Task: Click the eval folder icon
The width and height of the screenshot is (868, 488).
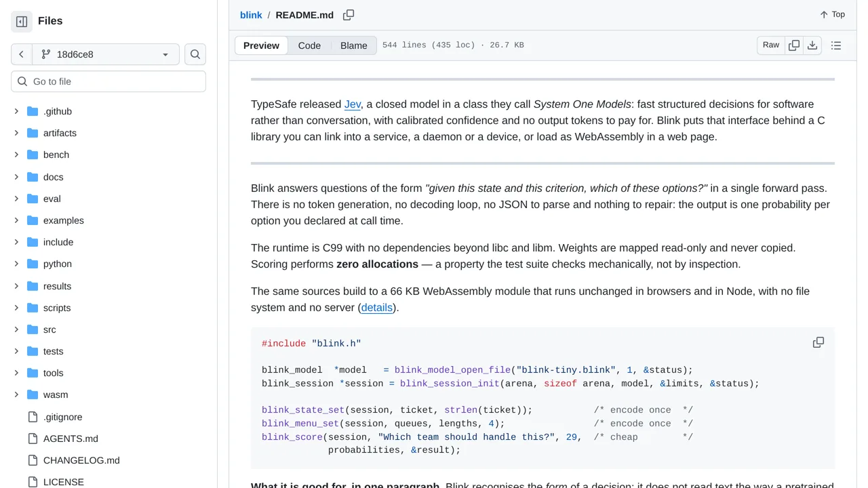Action: point(33,199)
